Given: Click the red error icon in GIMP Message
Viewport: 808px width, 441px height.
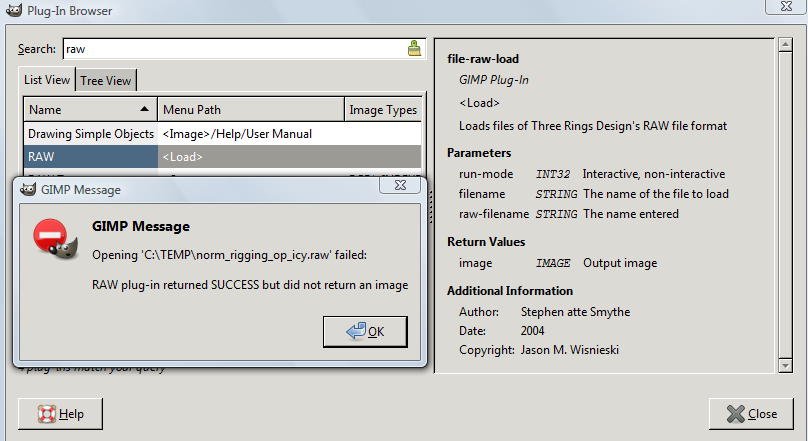Looking at the screenshot, I should point(55,240).
